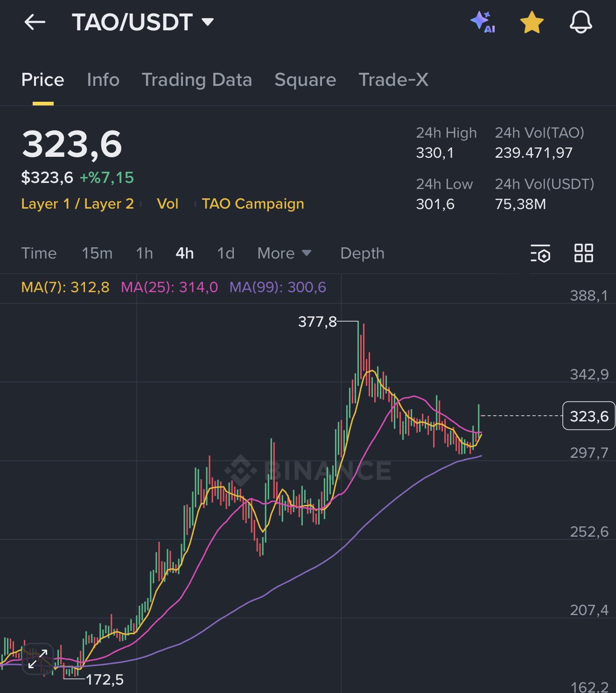Open the TAO Campaign link
This screenshot has width=616, height=693.
[x=252, y=204]
